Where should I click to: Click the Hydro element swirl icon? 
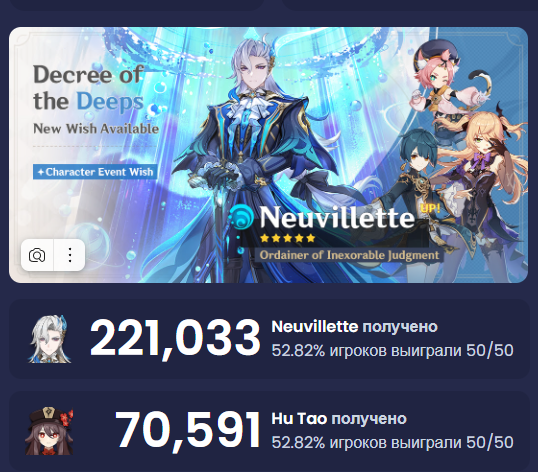click(242, 217)
